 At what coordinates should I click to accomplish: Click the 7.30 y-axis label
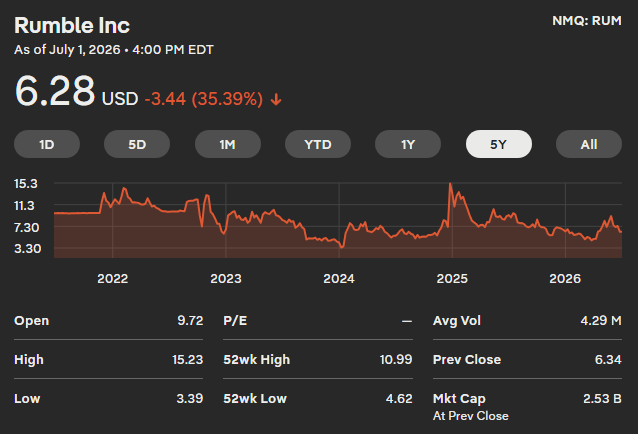point(26,227)
